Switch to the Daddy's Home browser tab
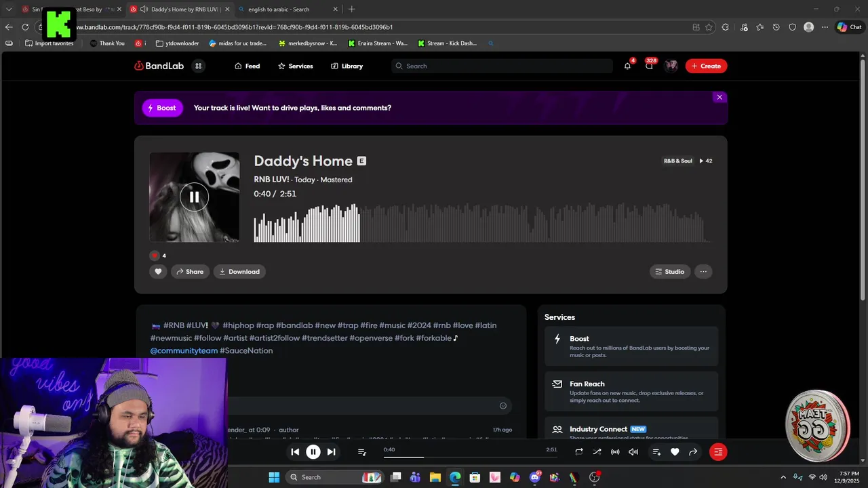This screenshot has height=488, width=868. (180, 9)
